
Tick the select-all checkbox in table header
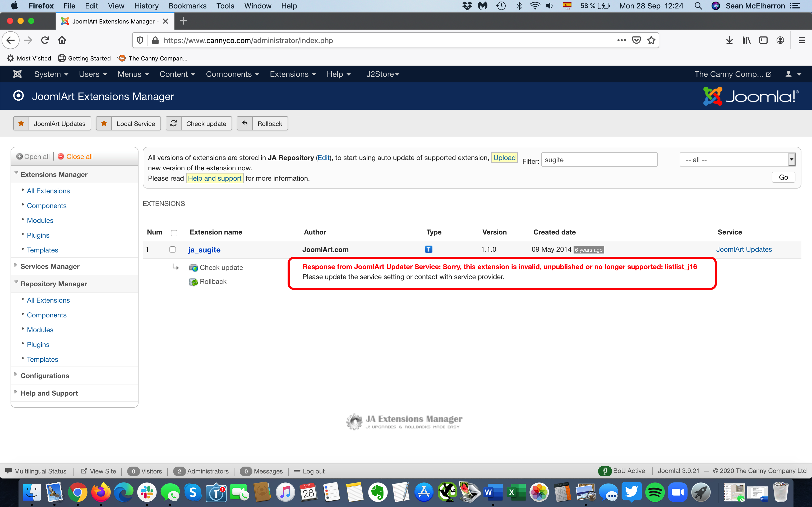click(x=174, y=233)
